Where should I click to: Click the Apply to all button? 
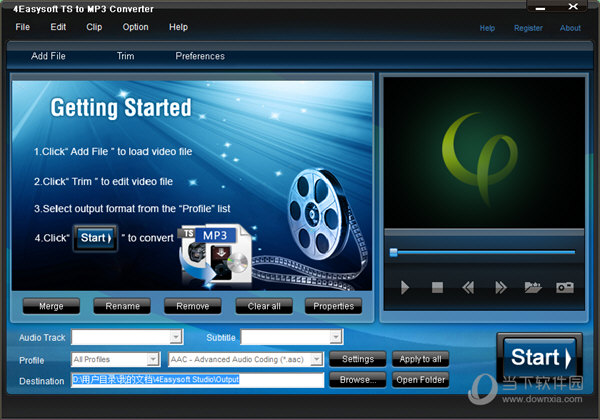click(x=421, y=359)
